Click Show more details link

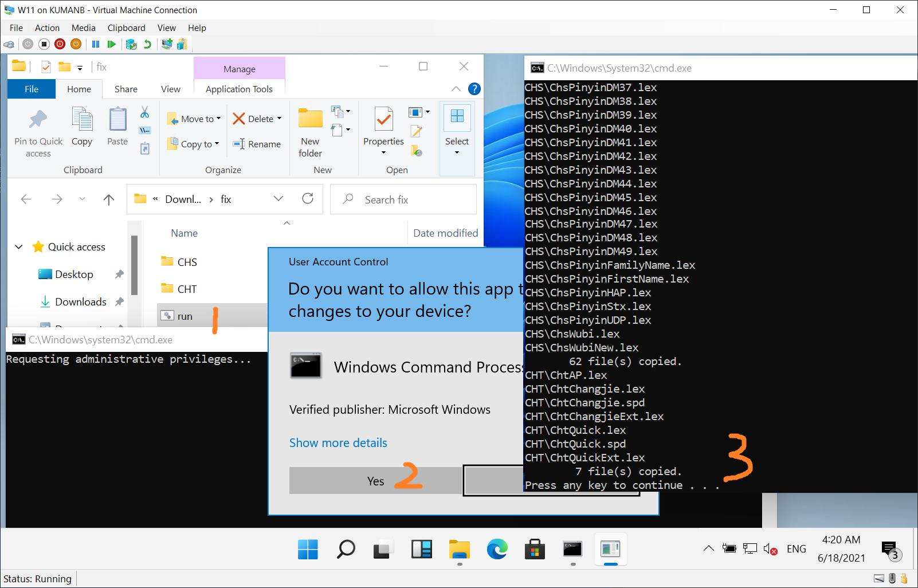338,443
